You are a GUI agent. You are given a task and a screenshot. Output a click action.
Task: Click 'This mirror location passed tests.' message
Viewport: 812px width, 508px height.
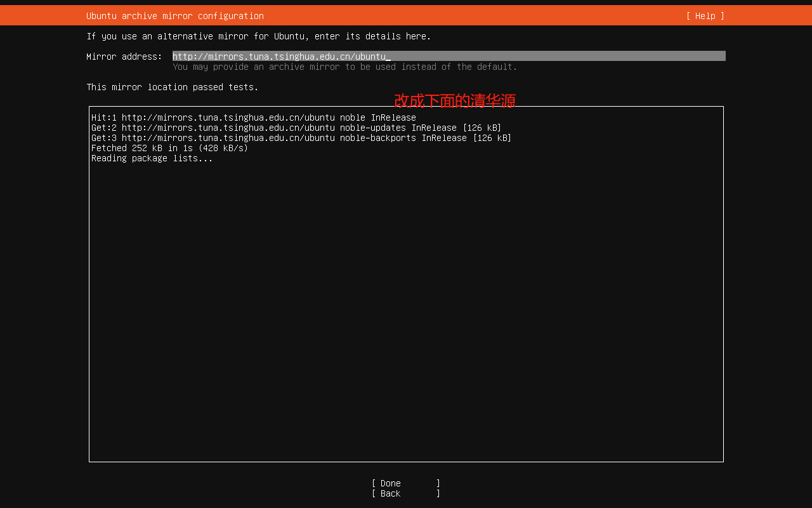pos(173,87)
